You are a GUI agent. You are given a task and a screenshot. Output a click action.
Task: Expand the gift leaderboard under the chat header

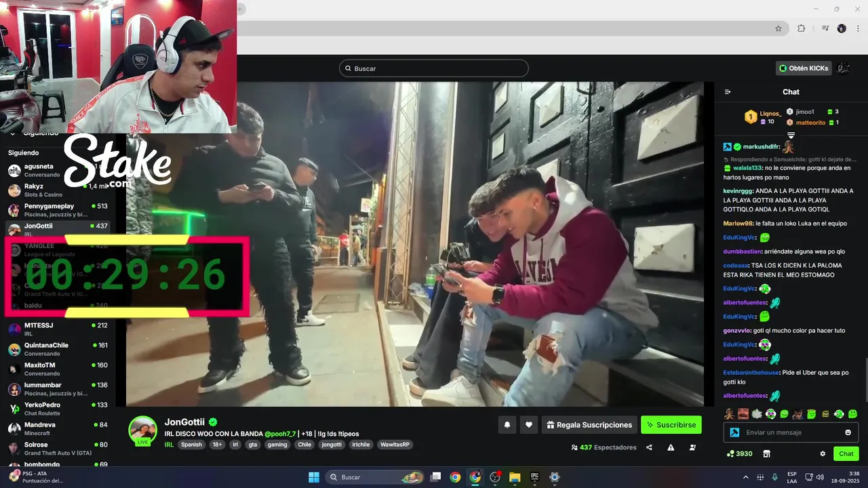click(x=791, y=136)
